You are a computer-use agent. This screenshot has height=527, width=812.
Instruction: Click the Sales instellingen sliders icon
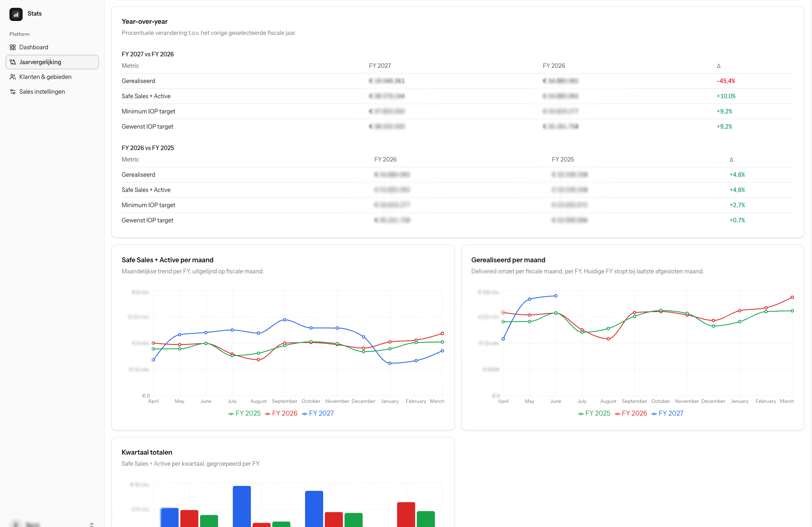13,92
